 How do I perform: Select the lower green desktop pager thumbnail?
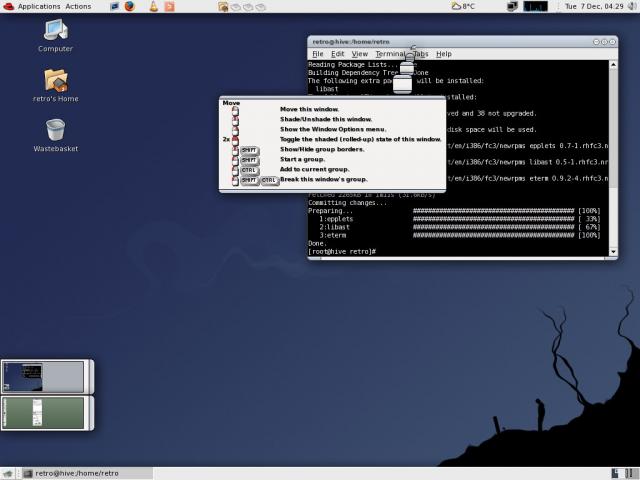click(43, 413)
